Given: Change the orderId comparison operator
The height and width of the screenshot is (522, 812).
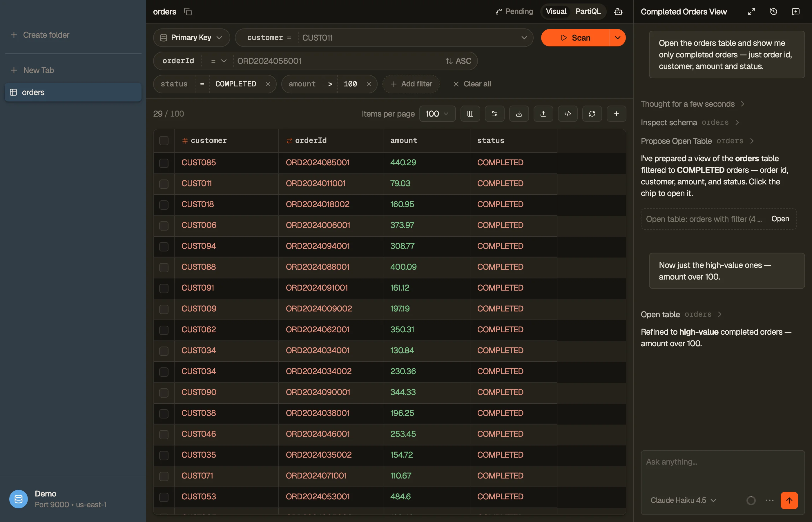Looking at the screenshot, I should 219,61.
